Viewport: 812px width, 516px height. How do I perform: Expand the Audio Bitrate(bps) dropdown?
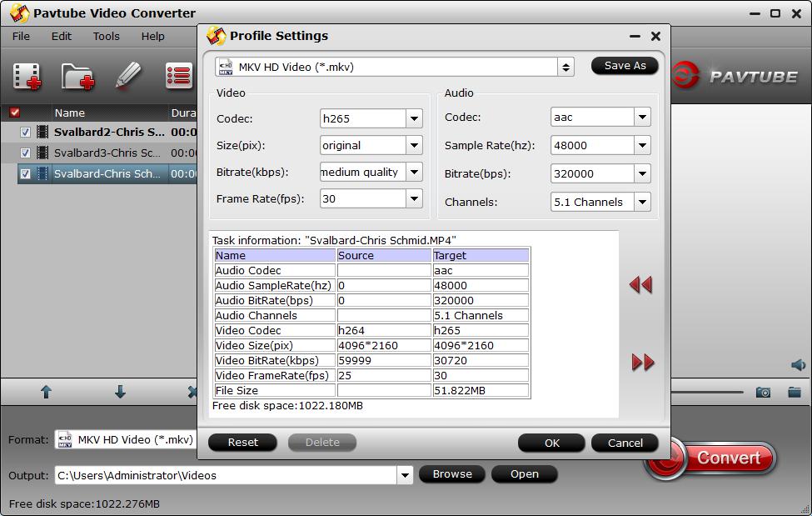pyautogui.click(x=642, y=173)
